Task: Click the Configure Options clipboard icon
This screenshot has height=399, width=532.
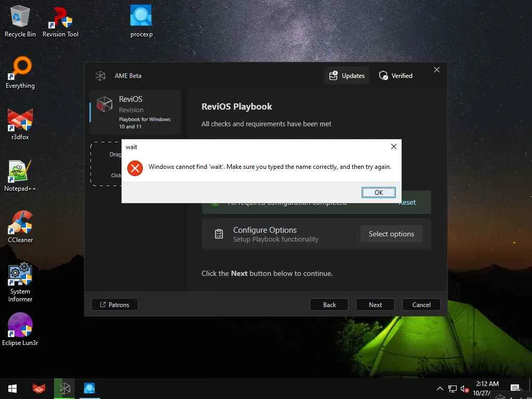Action: point(219,234)
